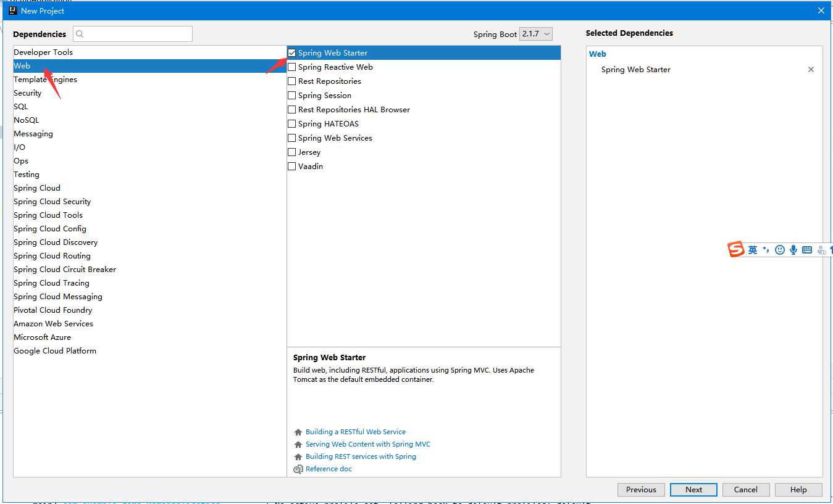Remove Spring Web Starter from selected dependencies

tap(811, 70)
